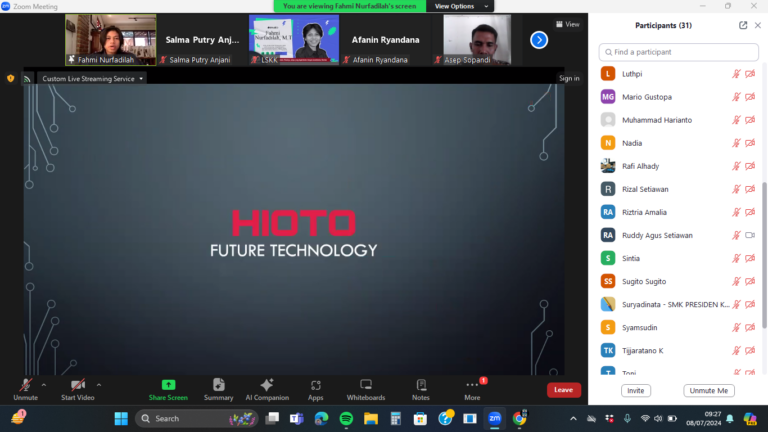Viewport: 768px width, 432px height.
Task: Open Microsoft Teams from taskbar
Action: tap(296, 418)
